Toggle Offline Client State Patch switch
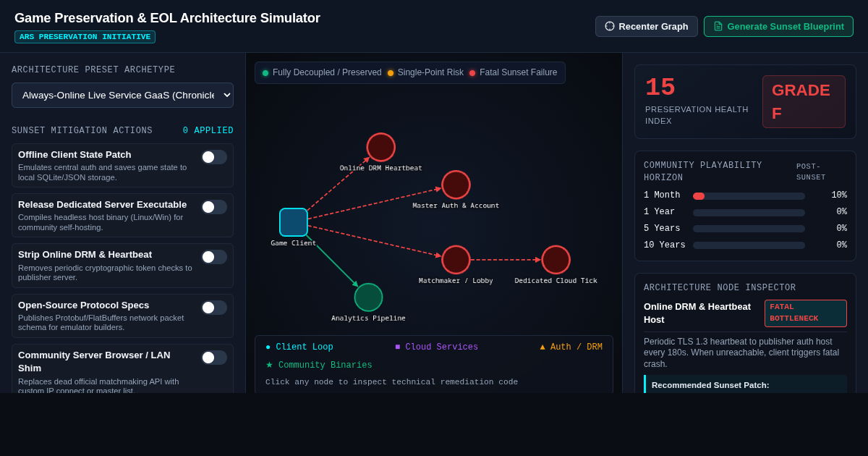868x456 pixels. [x=214, y=157]
